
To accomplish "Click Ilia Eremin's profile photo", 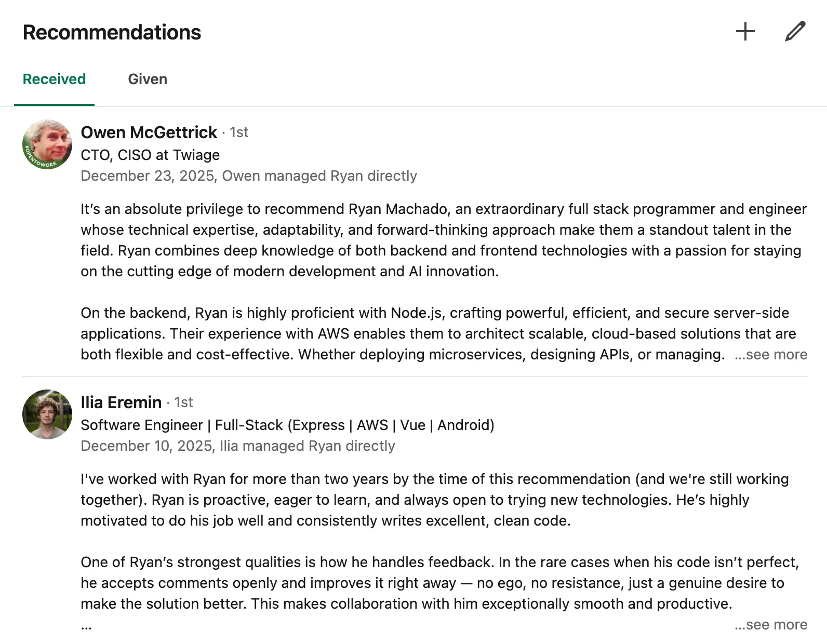I will click(47, 414).
